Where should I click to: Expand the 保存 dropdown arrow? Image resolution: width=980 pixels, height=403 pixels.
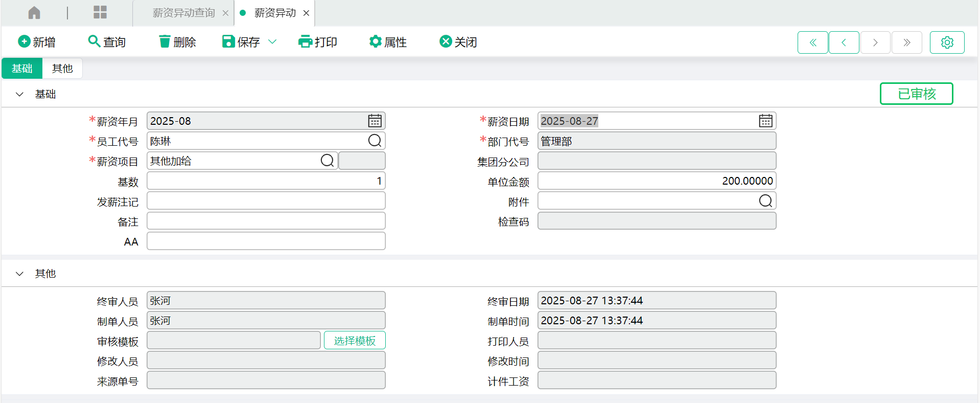point(272,42)
